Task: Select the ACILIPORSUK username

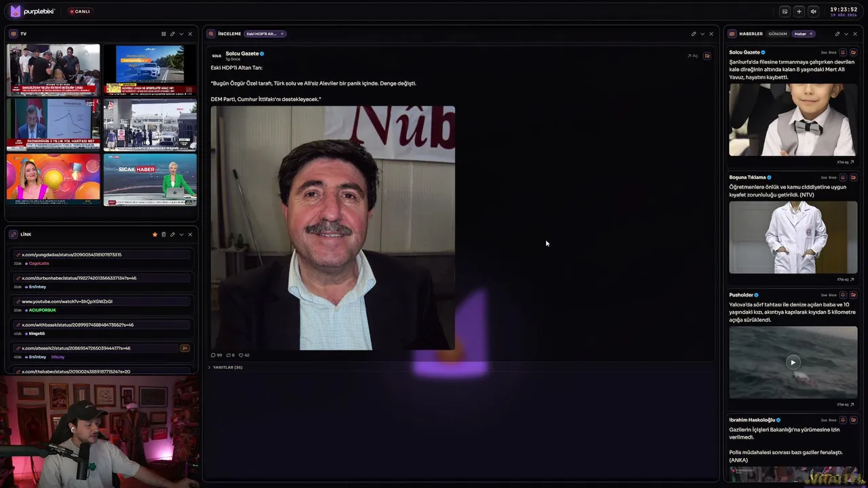Action: click(42, 310)
